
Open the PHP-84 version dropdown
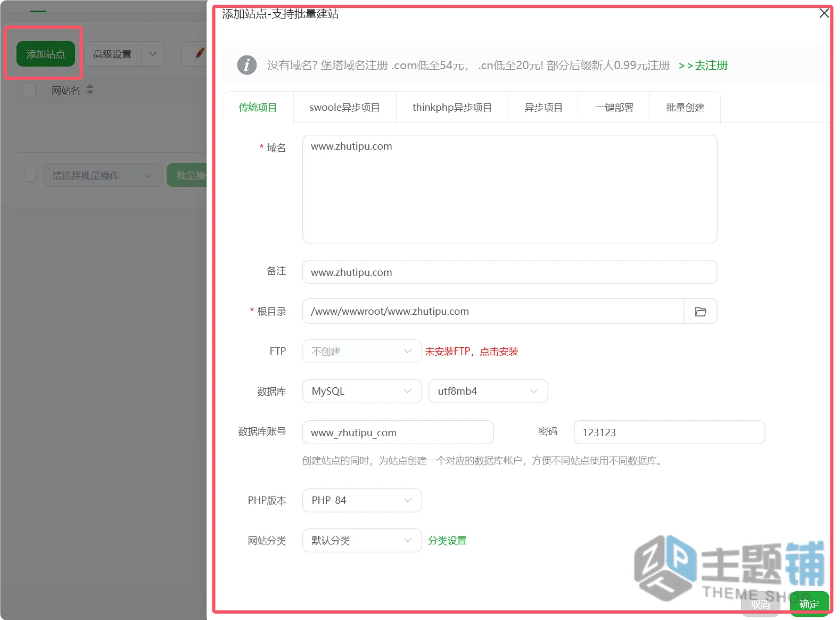[362, 501]
